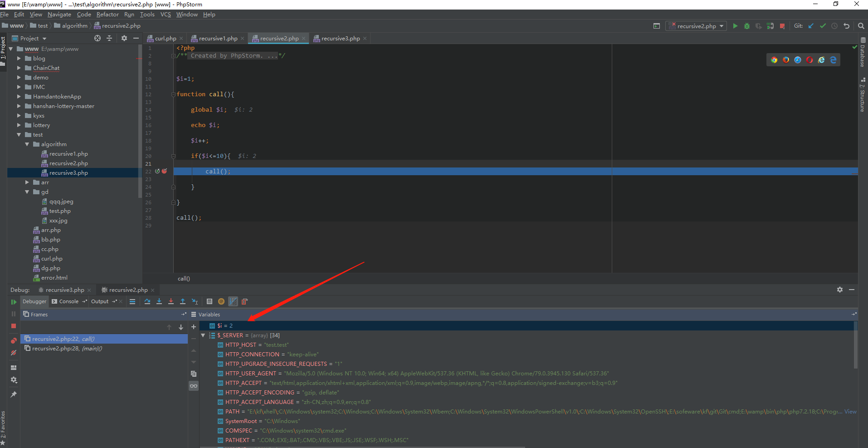
Task: Stop the process from main toolbar
Action: (x=782, y=26)
